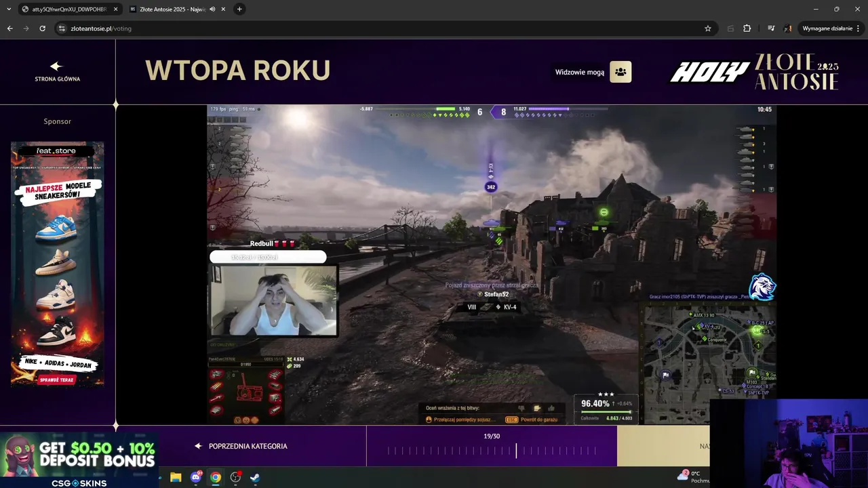
Task: Bookmark this page with the star icon
Action: (708, 28)
